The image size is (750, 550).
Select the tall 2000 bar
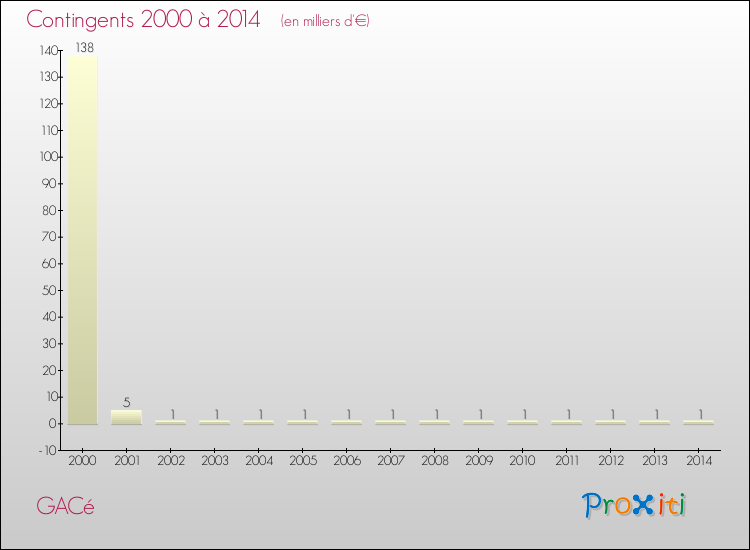(x=82, y=240)
